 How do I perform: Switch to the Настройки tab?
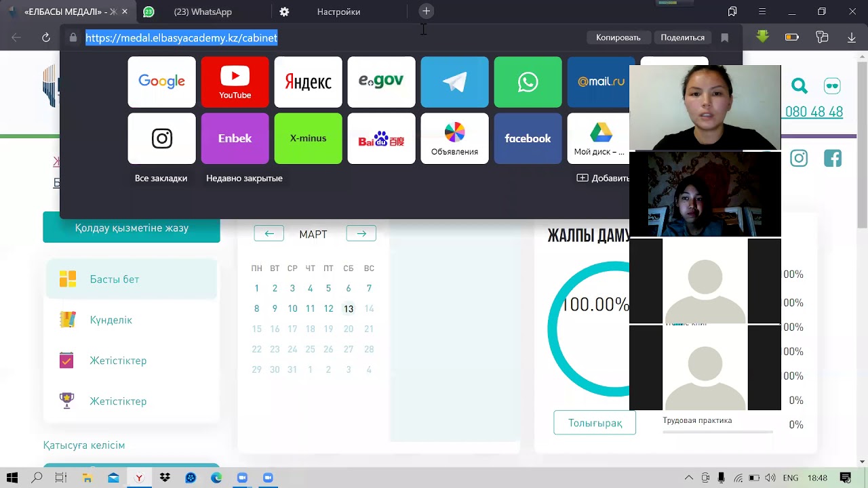(338, 12)
